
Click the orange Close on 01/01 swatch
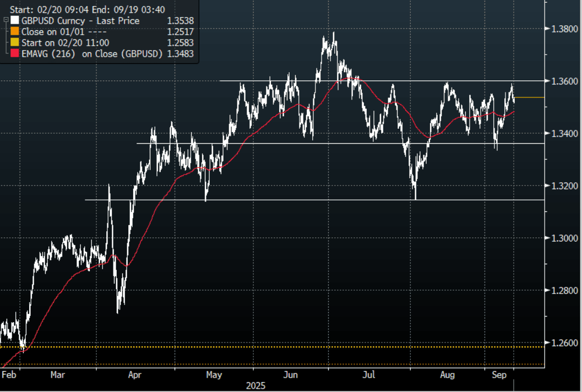click(15, 31)
